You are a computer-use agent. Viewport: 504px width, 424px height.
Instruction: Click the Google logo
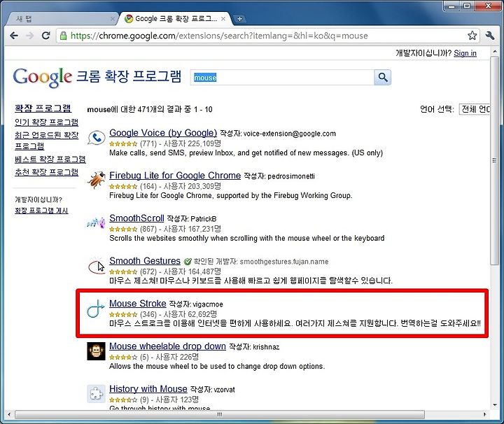click(43, 77)
